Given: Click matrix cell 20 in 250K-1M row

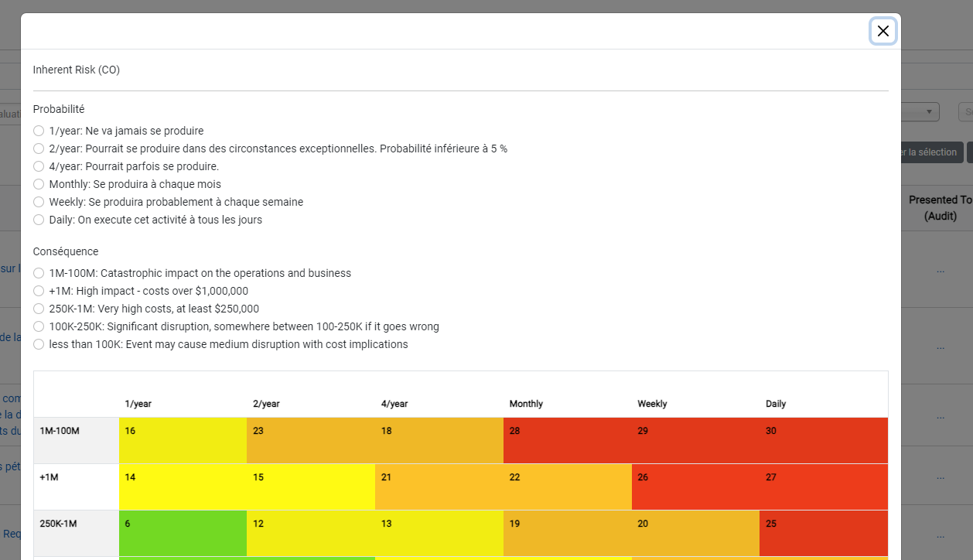Looking at the screenshot, I should [x=695, y=533].
